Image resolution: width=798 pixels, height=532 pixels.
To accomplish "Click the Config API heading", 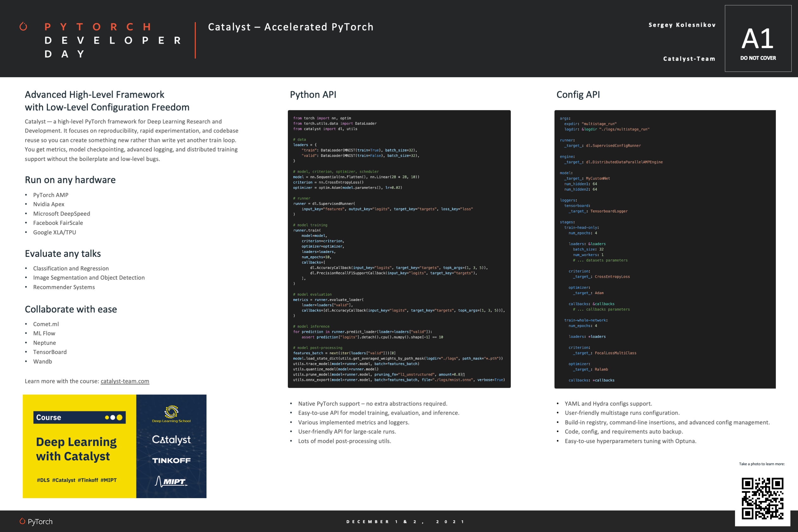I will pos(578,95).
